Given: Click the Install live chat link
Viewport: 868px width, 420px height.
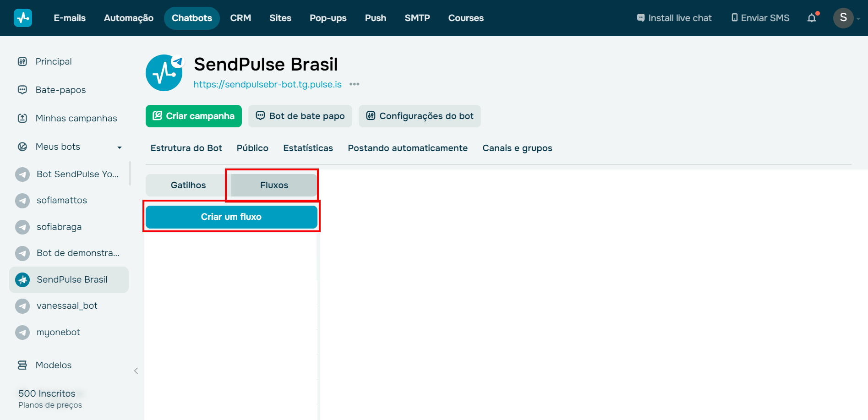Looking at the screenshot, I should click(674, 18).
